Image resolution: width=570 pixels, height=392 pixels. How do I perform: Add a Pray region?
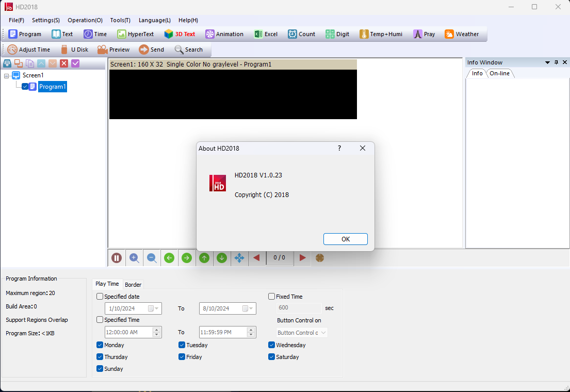pyautogui.click(x=424, y=34)
